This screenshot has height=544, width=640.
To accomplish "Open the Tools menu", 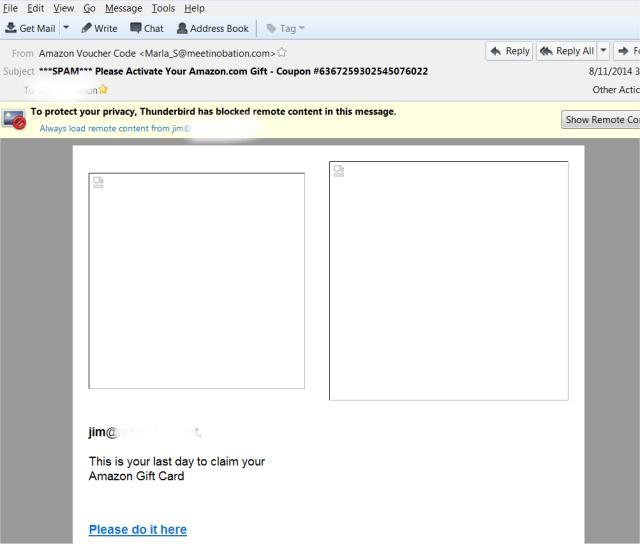I will [163, 8].
